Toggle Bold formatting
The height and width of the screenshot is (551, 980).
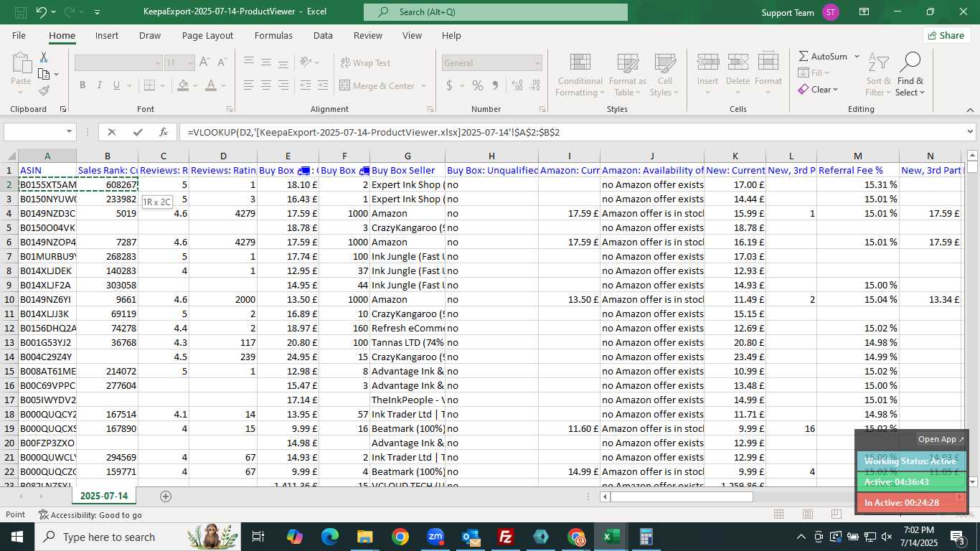point(83,85)
